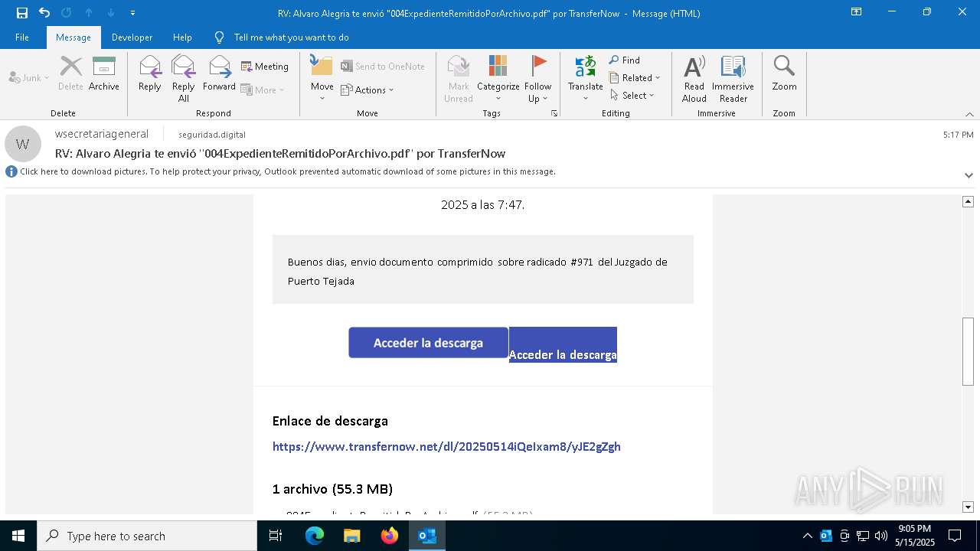This screenshot has height=551, width=980.
Task: Select the Message ribbon tab
Action: (x=73, y=37)
